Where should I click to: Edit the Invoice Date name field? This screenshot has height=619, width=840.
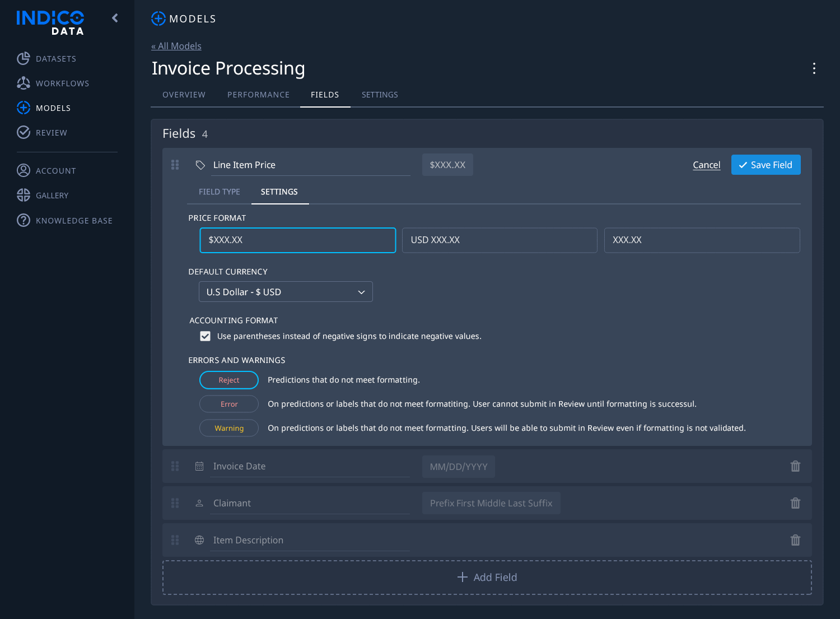(311, 466)
